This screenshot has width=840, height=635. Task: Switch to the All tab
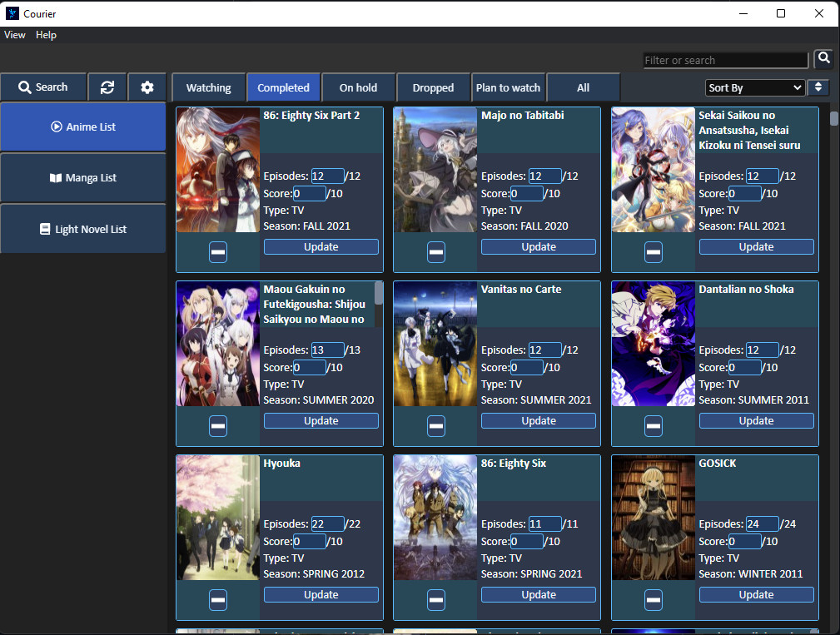pyautogui.click(x=583, y=87)
